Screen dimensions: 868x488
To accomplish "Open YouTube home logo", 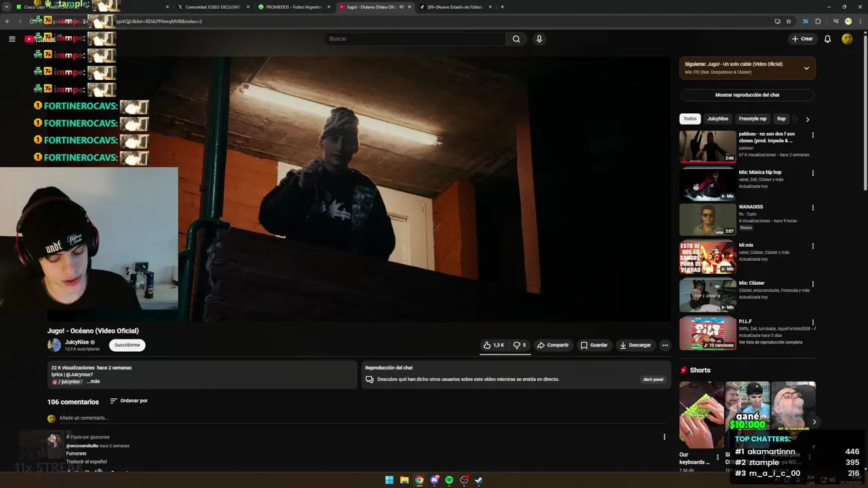I will tap(39, 39).
